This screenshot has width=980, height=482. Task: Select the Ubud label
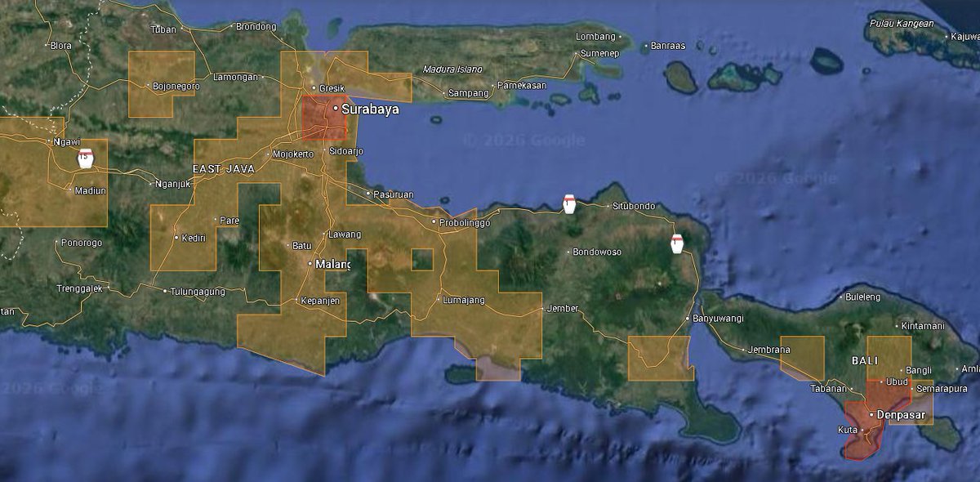click(897, 381)
